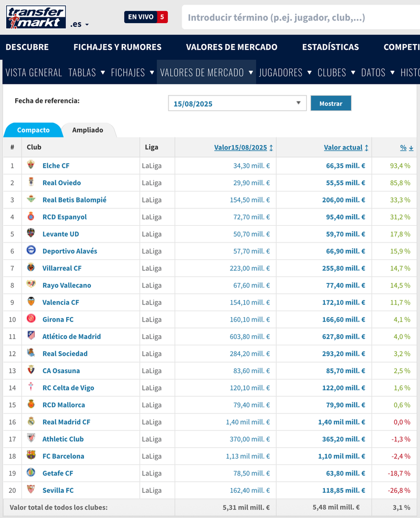Screen dimensions: 420x518
Task: Click the Sevilla FC crest icon
Action: [31, 490]
